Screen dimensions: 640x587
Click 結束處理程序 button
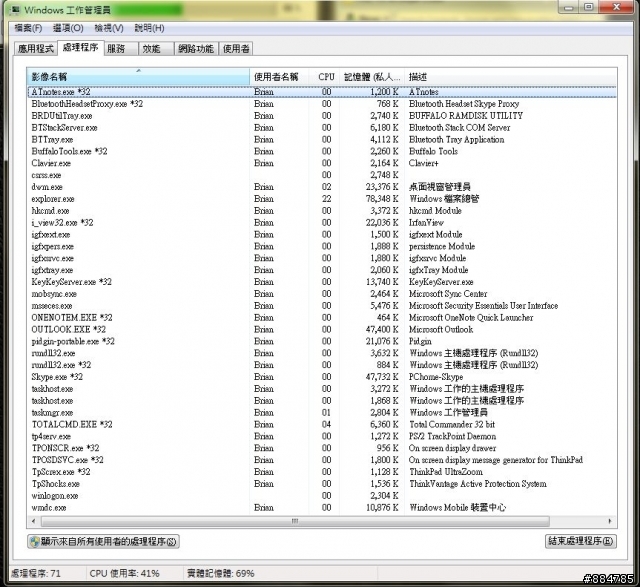[581, 541]
